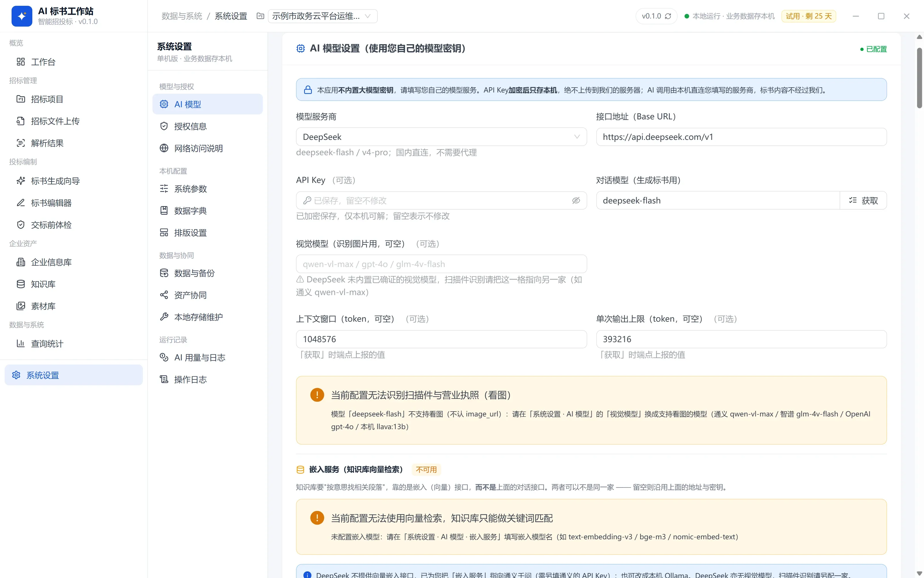Select AI 模型 settings tab
924x578 pixels.
click(x=207, y=104)
